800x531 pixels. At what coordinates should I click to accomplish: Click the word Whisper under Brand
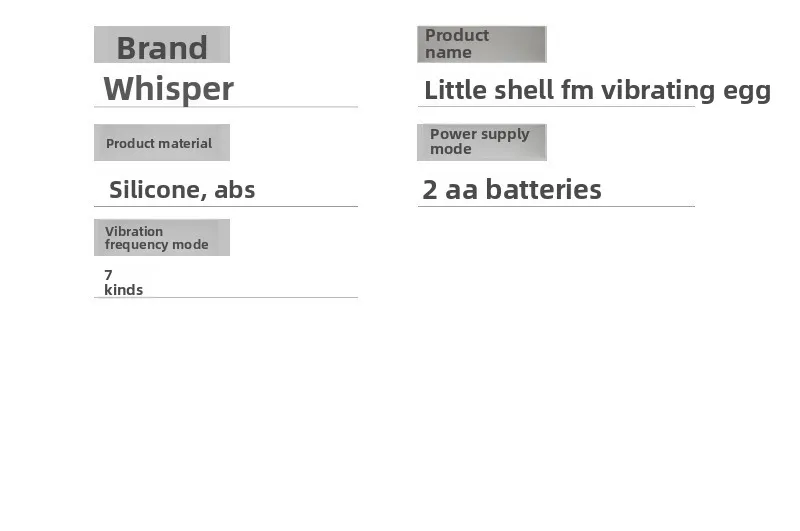pyautogui.click(x=168, y=89)
